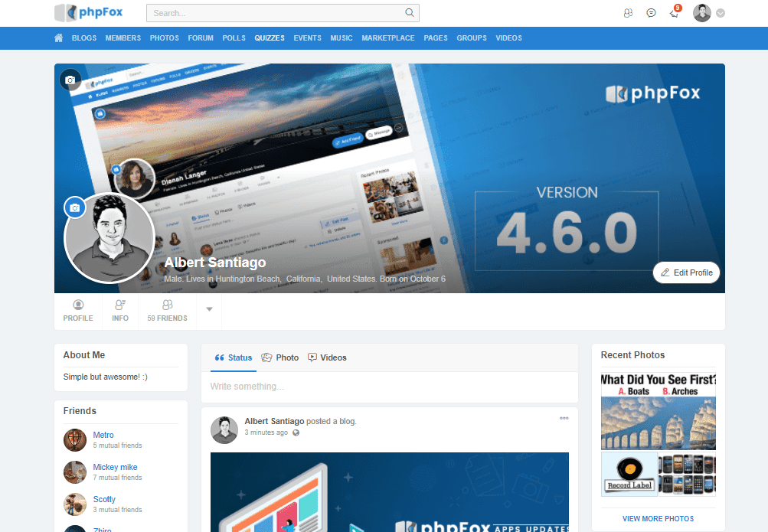This screenshot has height=532, width=768.
Task: Click the 59 Friends tab label
Action: pos(167,318)
